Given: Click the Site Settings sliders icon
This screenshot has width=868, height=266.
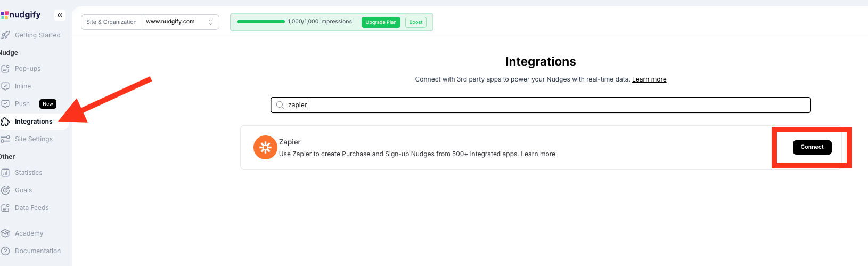Looking at the screenshot, I should click(x=5, y=139).
